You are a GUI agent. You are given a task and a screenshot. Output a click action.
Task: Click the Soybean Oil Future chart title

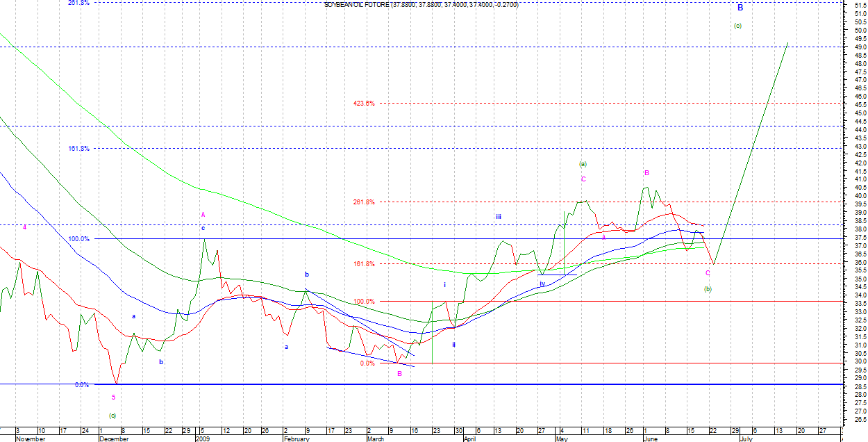(421, 5)
